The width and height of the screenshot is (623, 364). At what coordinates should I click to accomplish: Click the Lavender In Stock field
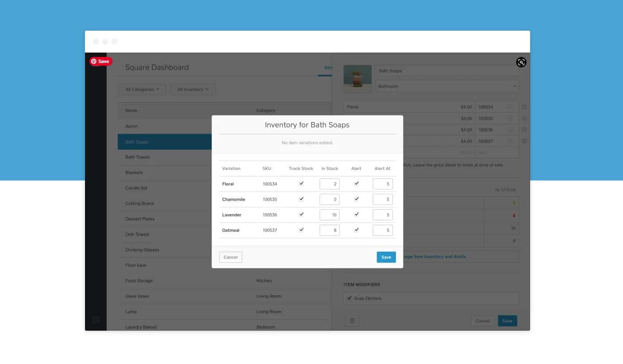(329, 215)
